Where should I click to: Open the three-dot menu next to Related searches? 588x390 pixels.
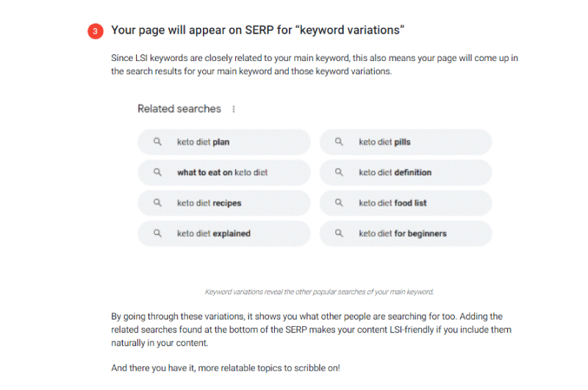[234, 109]
